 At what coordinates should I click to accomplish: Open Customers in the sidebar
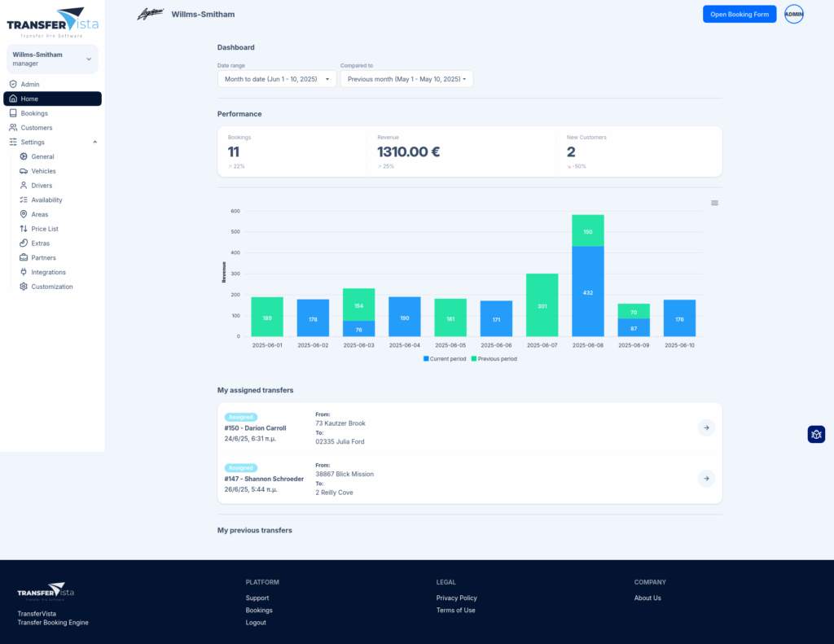(37, 128)
